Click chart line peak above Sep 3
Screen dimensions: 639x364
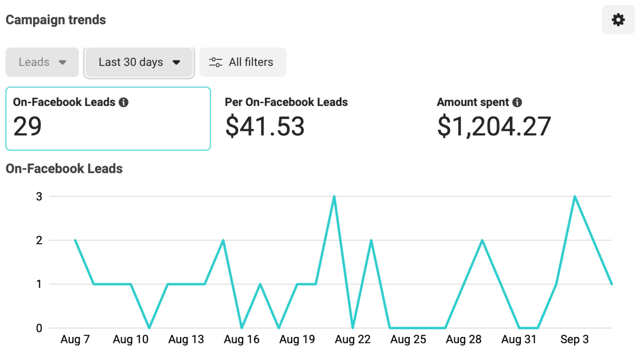[x=575, y=197]
